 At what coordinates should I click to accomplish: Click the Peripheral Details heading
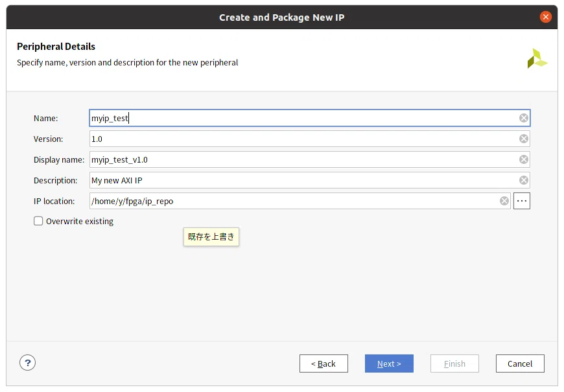[x=56, y=47]
